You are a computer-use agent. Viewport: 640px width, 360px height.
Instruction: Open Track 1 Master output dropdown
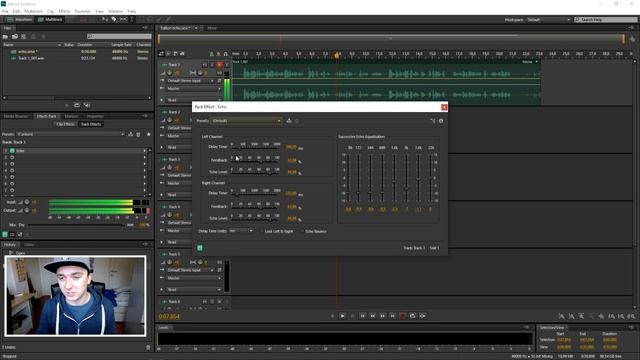tap(193, 89)
